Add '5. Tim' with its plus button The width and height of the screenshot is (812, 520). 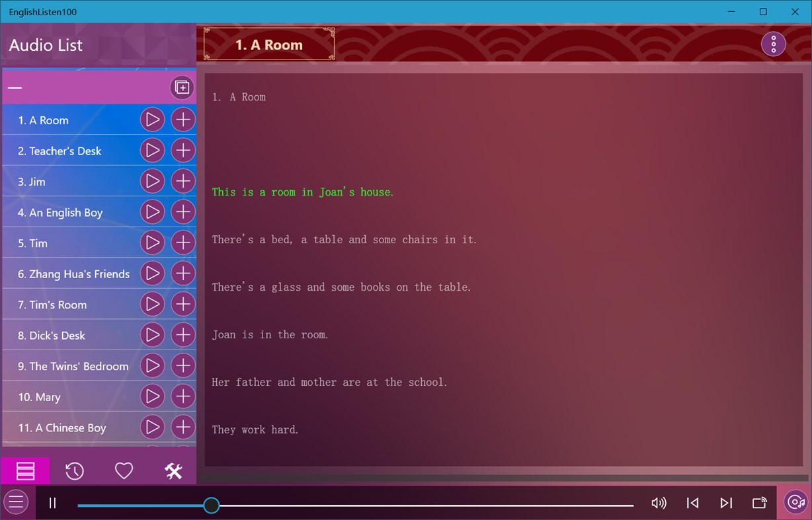[x=183, y=242]
